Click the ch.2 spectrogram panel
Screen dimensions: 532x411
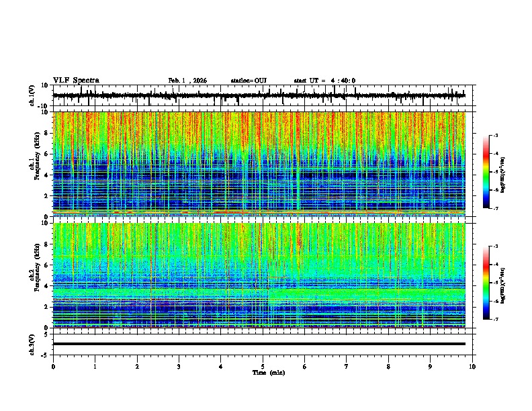click(x=259, y=275)
